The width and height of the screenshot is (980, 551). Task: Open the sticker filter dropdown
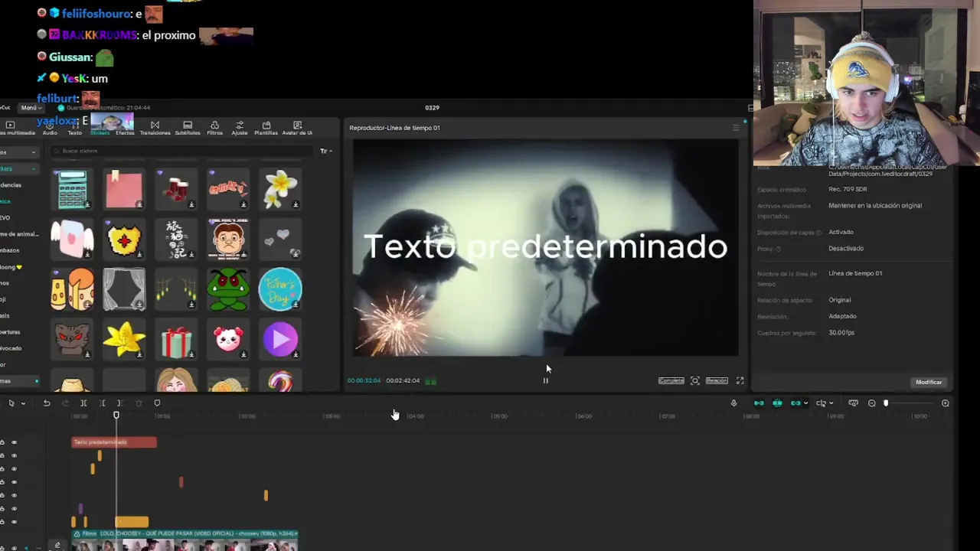pyautogui.click(x=325, y=151)
